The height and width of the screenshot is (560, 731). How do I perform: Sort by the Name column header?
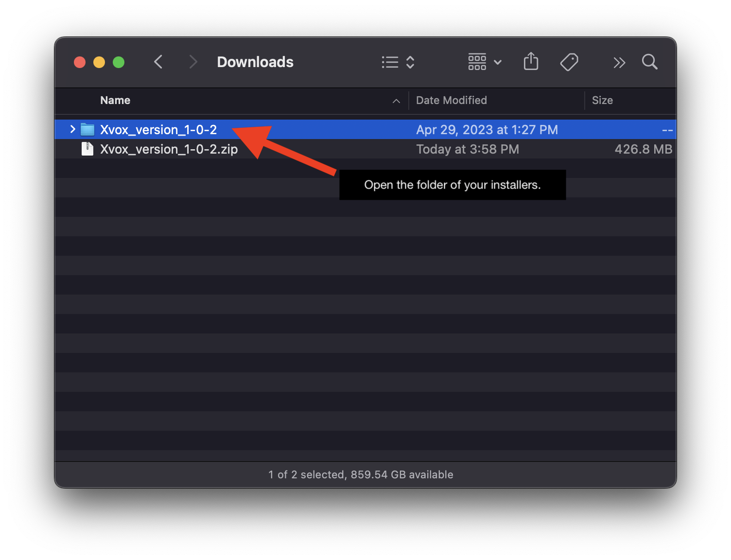[115, 100]
